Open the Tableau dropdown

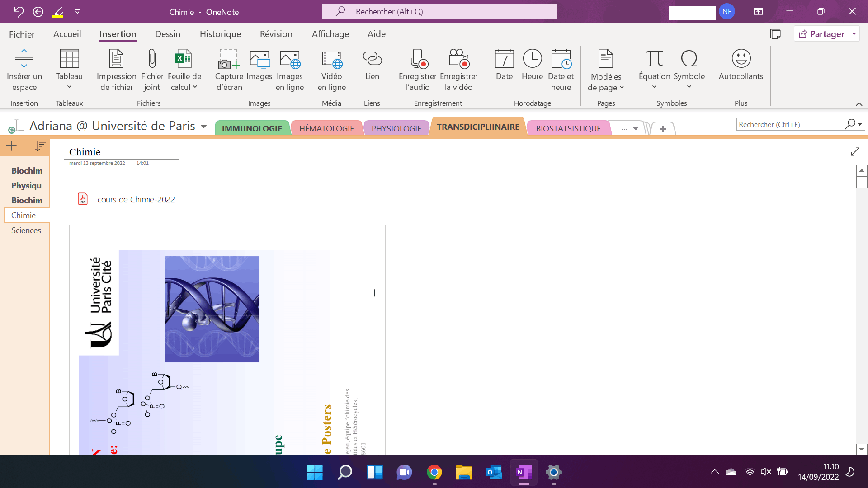coord(69,87)
